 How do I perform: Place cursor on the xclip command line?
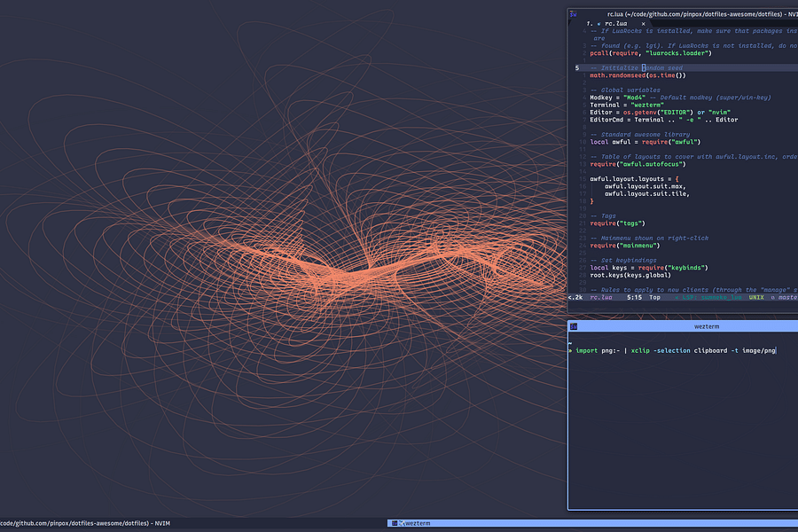674,350
